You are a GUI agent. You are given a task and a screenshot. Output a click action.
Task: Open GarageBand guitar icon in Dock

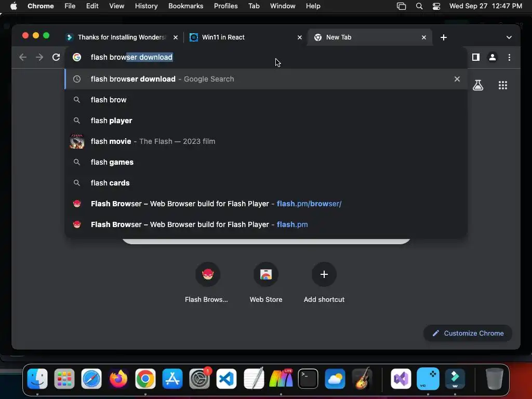coord(362,379)
